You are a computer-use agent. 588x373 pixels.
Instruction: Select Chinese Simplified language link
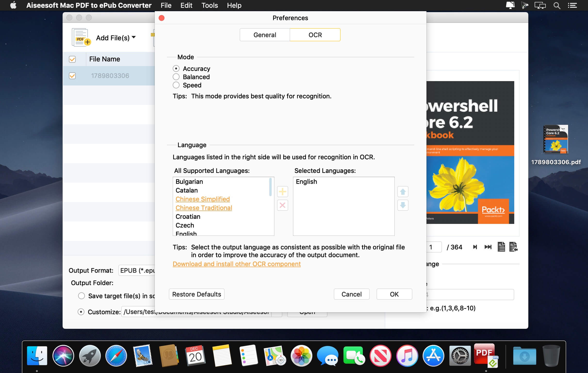203,199
